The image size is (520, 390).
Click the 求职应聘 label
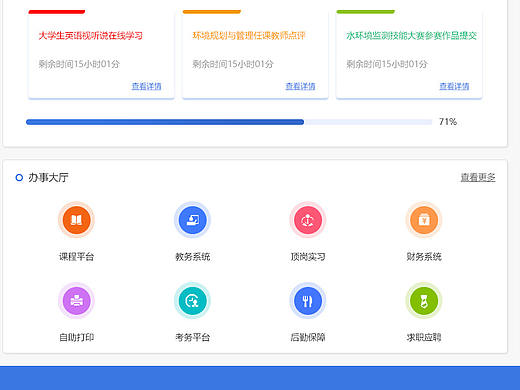click(424, 337)
